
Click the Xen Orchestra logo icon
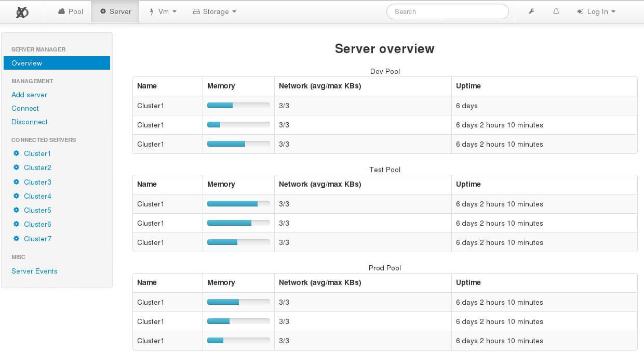[x=22, y=12]
